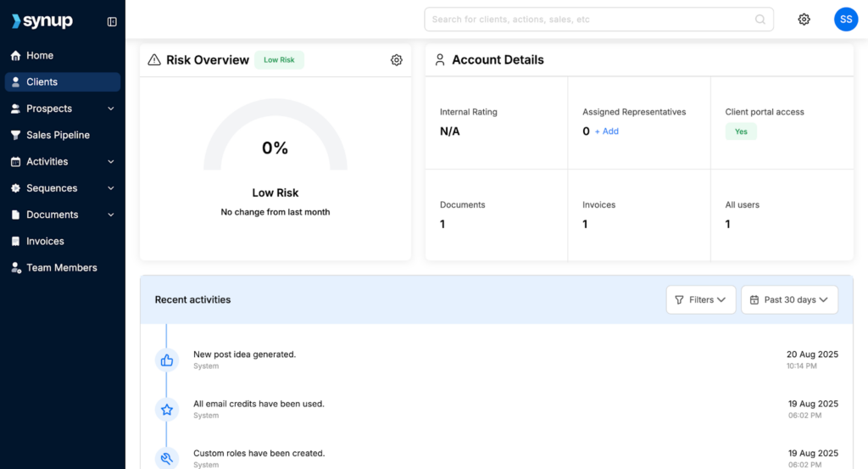Click the custom roles activity icon
This screenshot has height=469, width=868.
point(167,458)
